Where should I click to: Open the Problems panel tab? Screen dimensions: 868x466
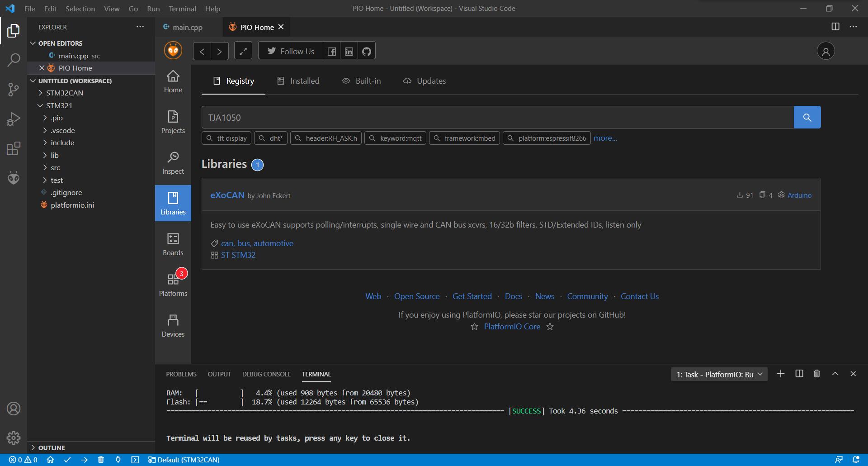[x=181, y=374]
